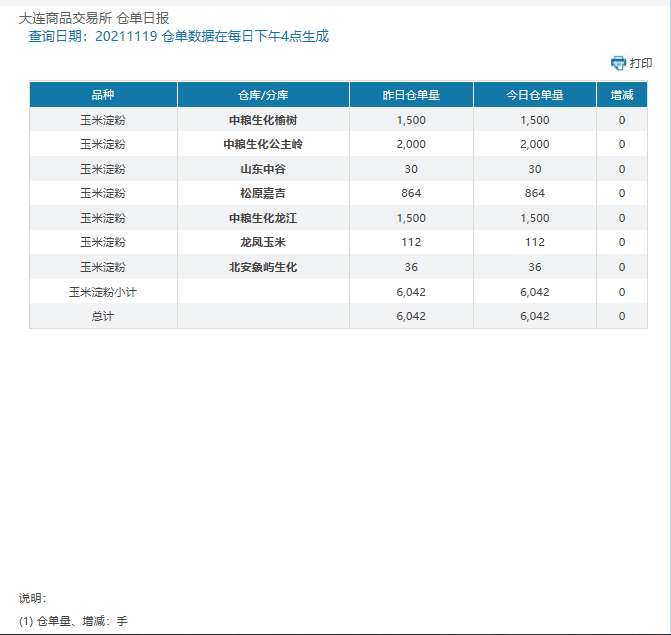Select the 仓库/分库 column header
The width and height of the screenshot is (671, 635).
click(x=263, y=95)
